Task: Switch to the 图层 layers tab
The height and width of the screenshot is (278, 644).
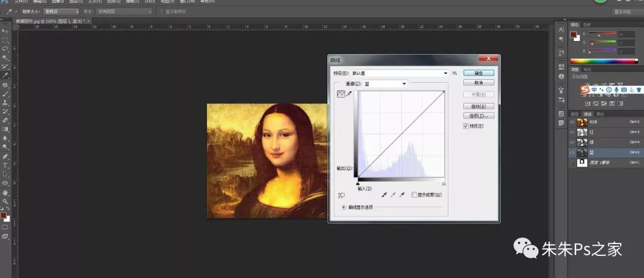Action: tap(575, 114)
